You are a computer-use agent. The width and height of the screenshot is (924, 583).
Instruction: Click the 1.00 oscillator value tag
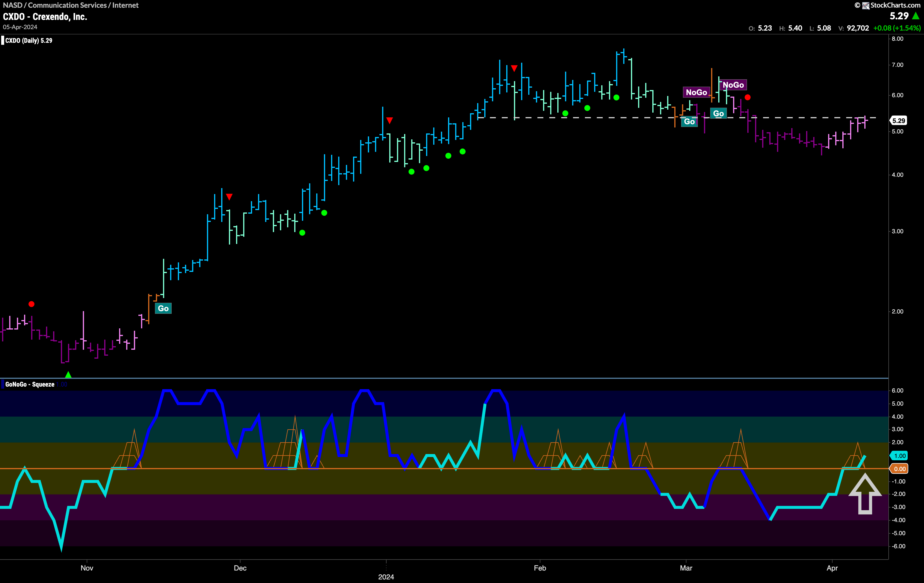(x=899, y=456)
